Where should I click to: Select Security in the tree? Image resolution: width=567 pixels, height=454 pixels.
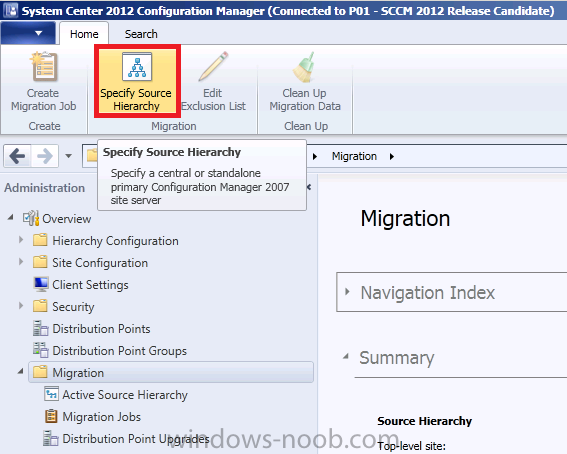pyautogui.click(x=73, y=307)
